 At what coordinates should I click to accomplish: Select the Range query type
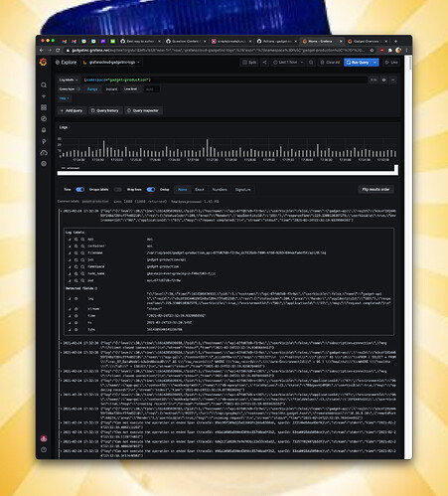click(x=92, y=89)
